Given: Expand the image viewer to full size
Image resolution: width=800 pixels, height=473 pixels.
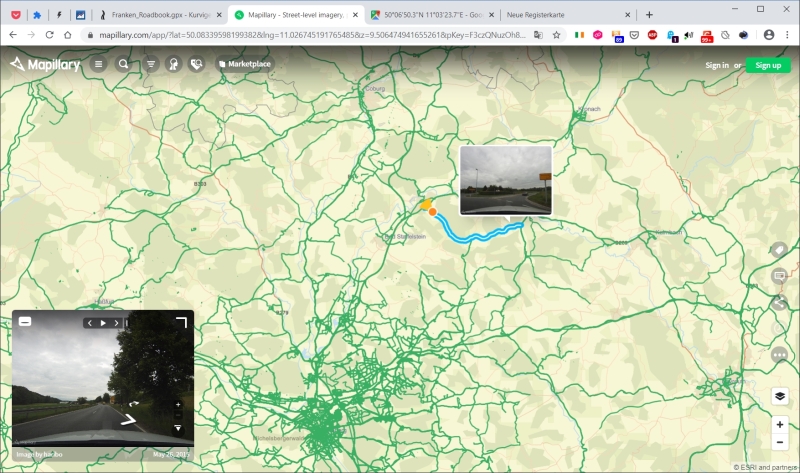Looking at the screenshot, I should tap(182, 322).
